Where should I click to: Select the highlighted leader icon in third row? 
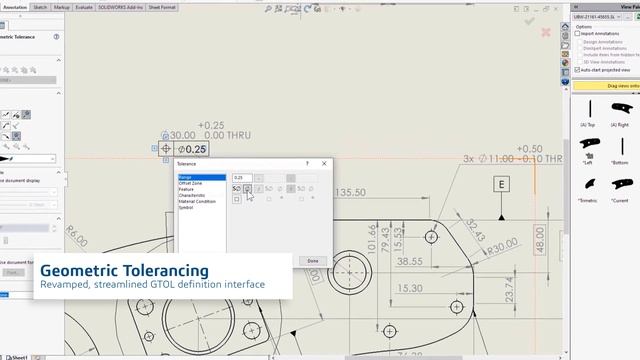tap(16, 136)
